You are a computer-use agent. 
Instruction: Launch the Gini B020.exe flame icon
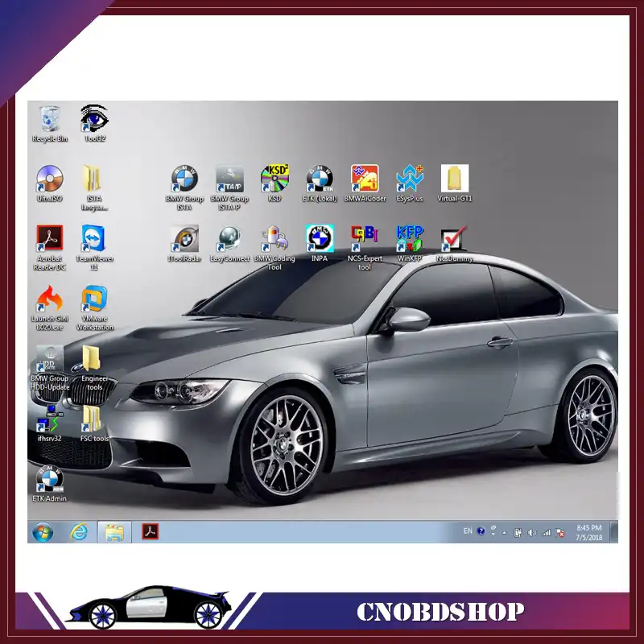50,308
